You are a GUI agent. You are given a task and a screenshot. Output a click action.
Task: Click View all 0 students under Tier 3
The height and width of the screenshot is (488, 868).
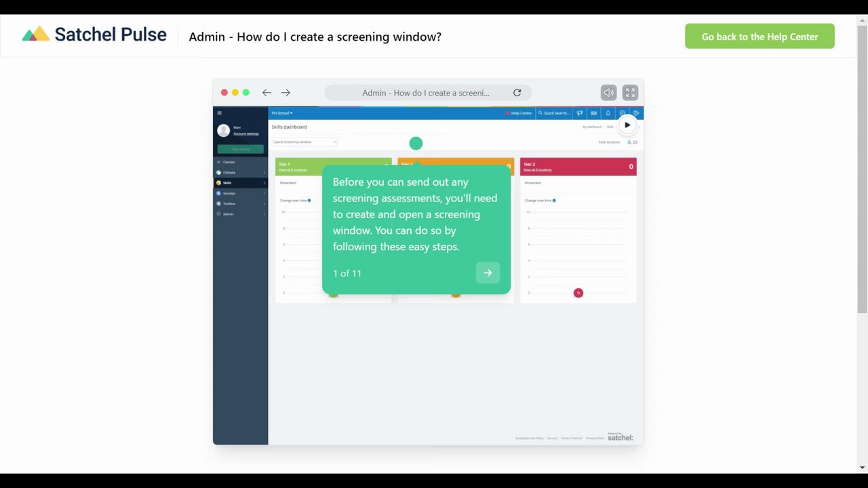pyautogui.click(x=538, y=170)
